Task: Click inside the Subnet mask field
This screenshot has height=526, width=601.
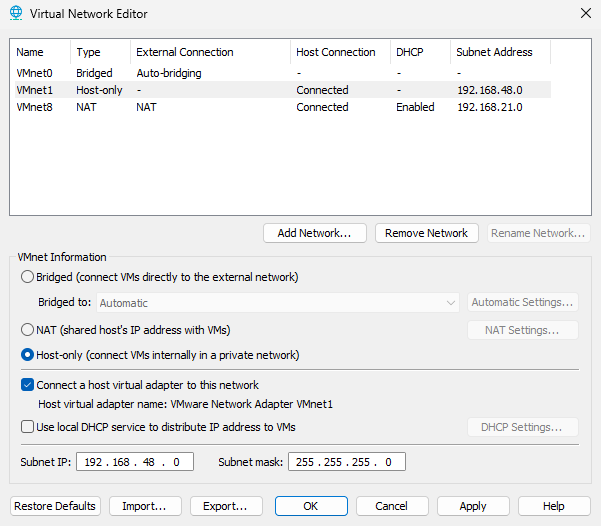Action: [x=346, y=462]
